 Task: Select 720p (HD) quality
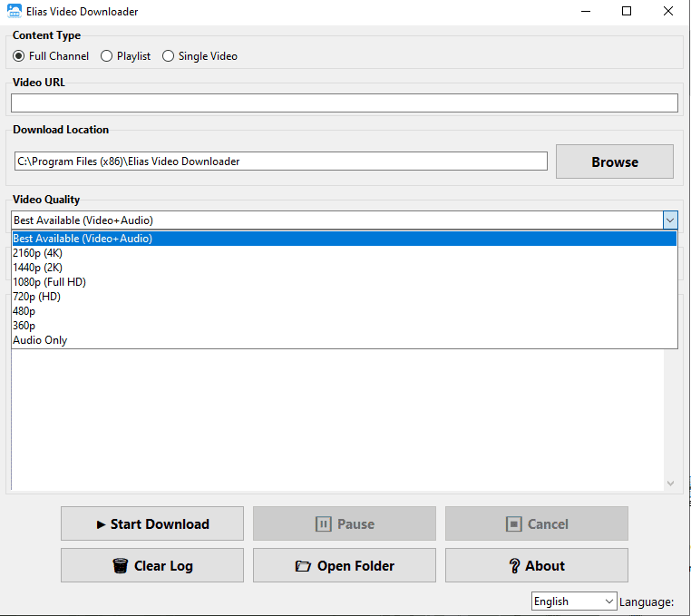(x=36, y=297)
